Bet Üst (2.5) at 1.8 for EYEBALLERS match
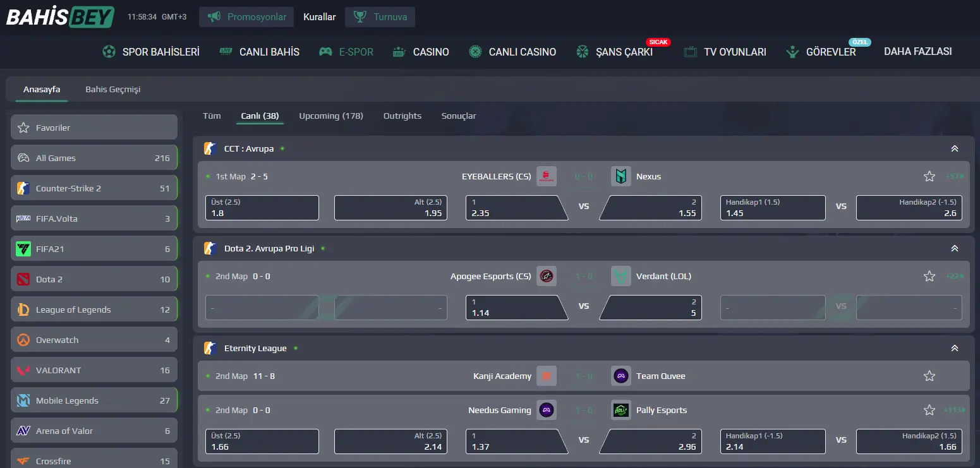Viewport: 980px width, 468px height. coord(262,208)
